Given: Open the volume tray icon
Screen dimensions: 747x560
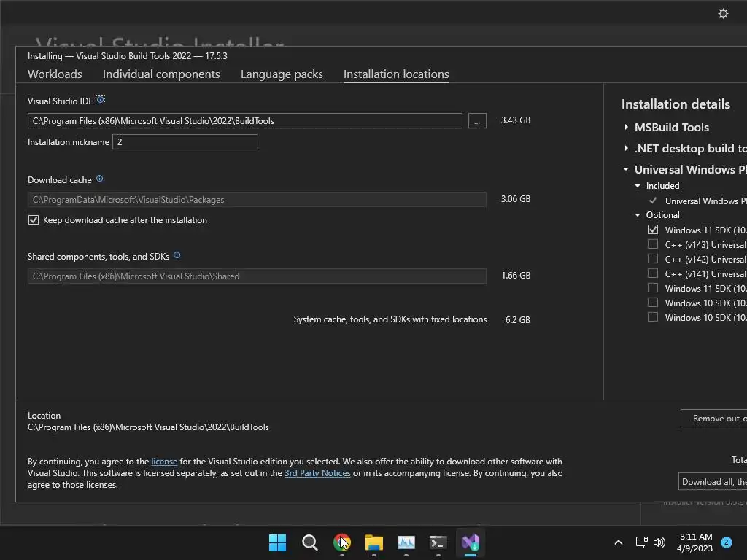Looking at the screenshot, I should click(659, 542).
